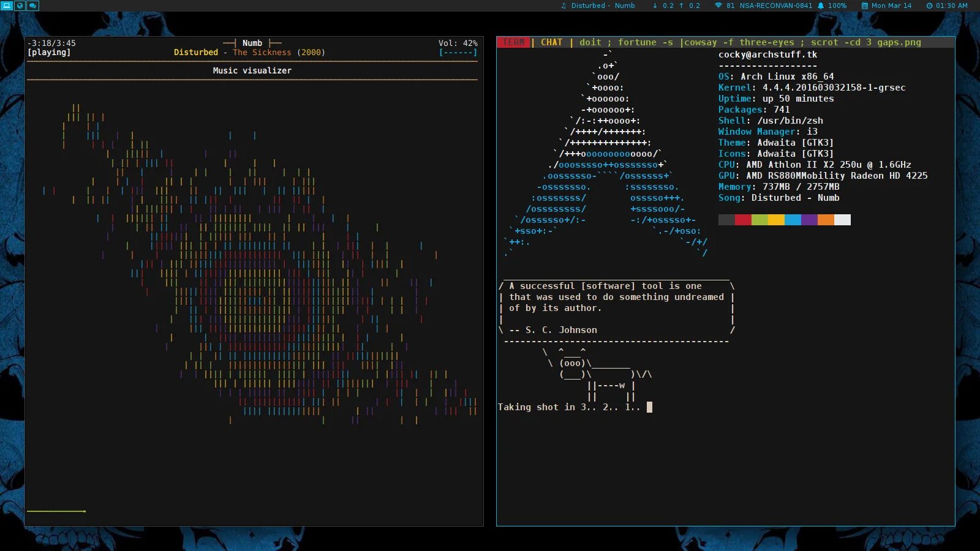Click the '-- S. C. Johnson' attribution
The image size is (980, 551).
tap(553, 330)
